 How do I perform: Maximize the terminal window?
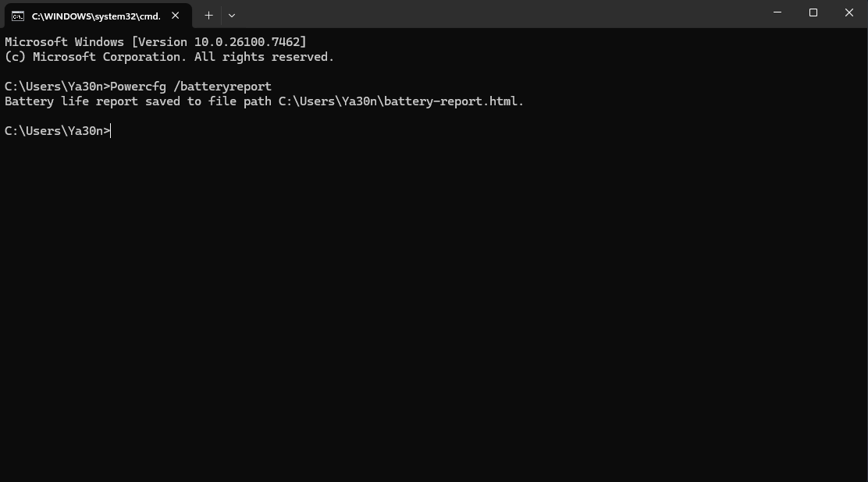813,13
